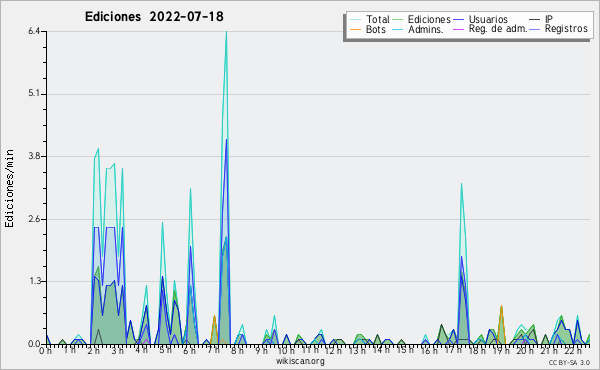600x370 pixels.
Task: Click the 17 h tick on time axis
Action: (x=453, y=350)
